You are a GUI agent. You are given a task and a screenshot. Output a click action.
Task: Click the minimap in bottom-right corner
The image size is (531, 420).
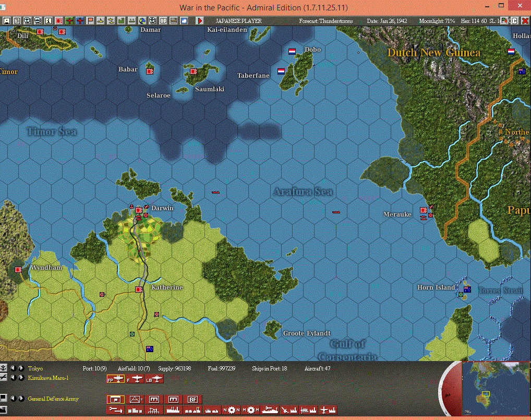tap(496, 389)
